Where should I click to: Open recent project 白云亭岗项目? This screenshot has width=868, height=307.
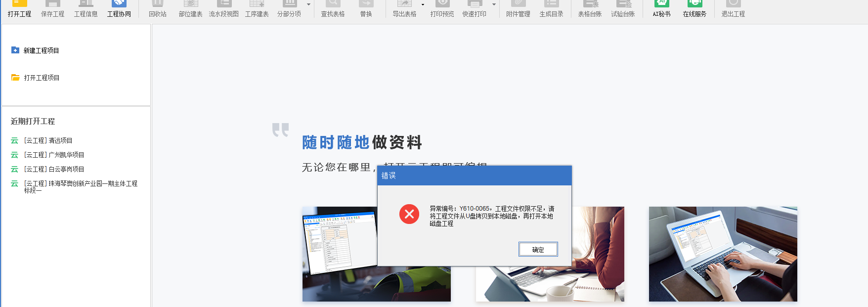coord(54,169)
